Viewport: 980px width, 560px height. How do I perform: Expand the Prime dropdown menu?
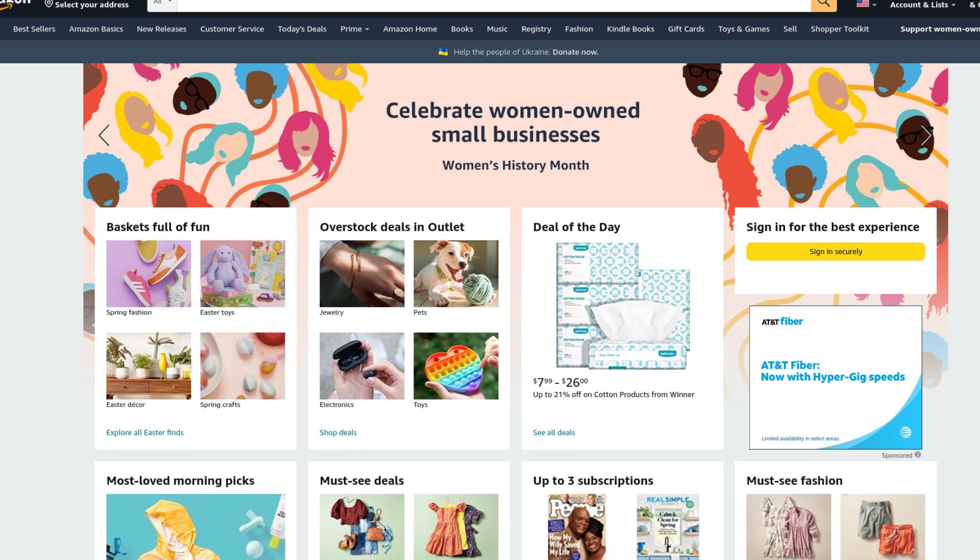click(355, 29)
